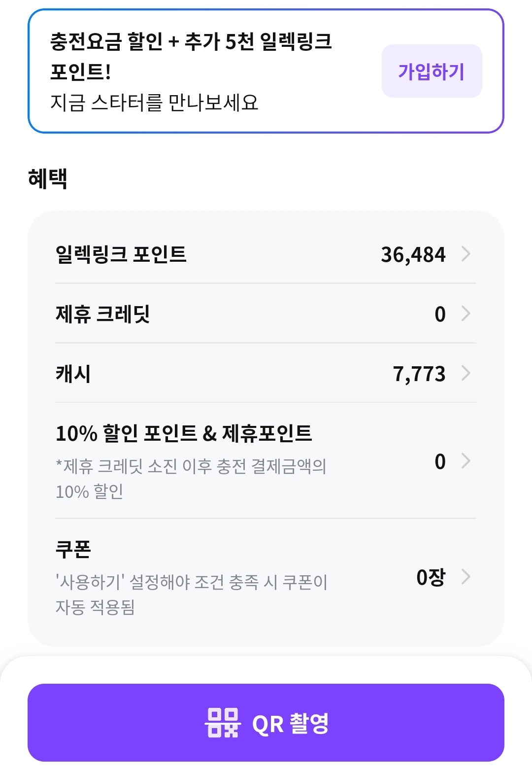Select the 제휴 크레딧 entry
Viewport: 532px width, 770px height.
point(266,314)
